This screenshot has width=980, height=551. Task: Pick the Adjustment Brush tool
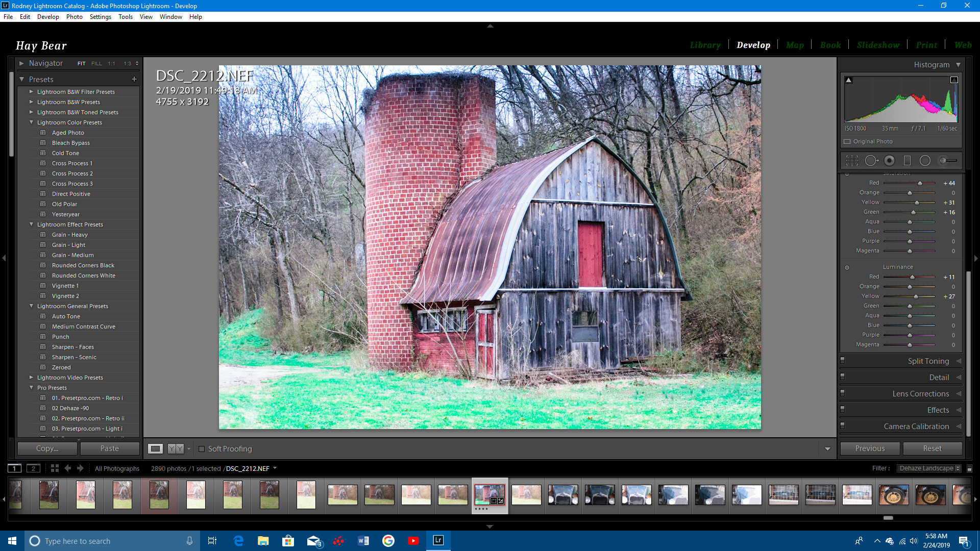point(948,161)
